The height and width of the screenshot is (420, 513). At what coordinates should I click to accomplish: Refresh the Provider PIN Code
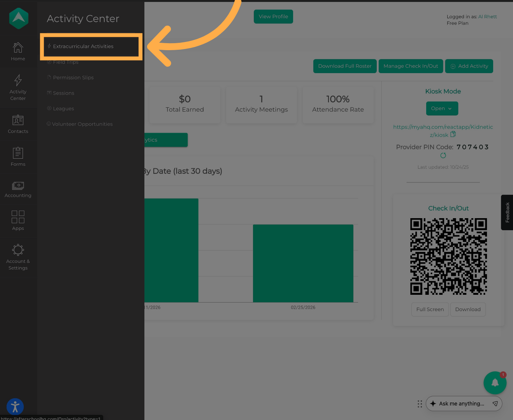tap(443, 156)
